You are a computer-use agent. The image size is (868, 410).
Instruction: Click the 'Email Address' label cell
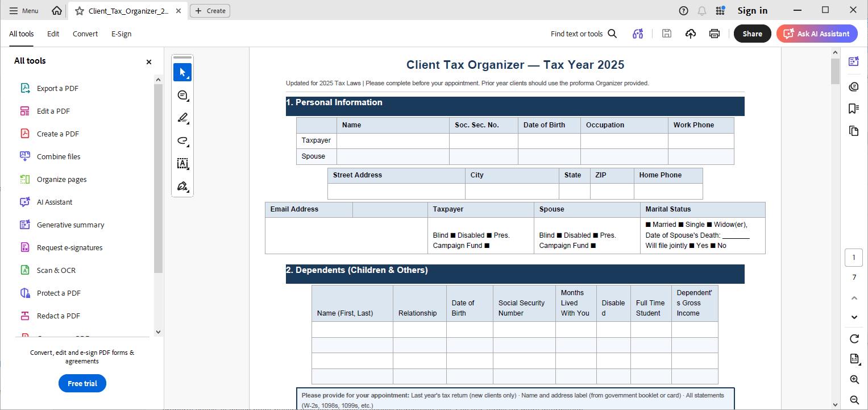click(309, 209)
